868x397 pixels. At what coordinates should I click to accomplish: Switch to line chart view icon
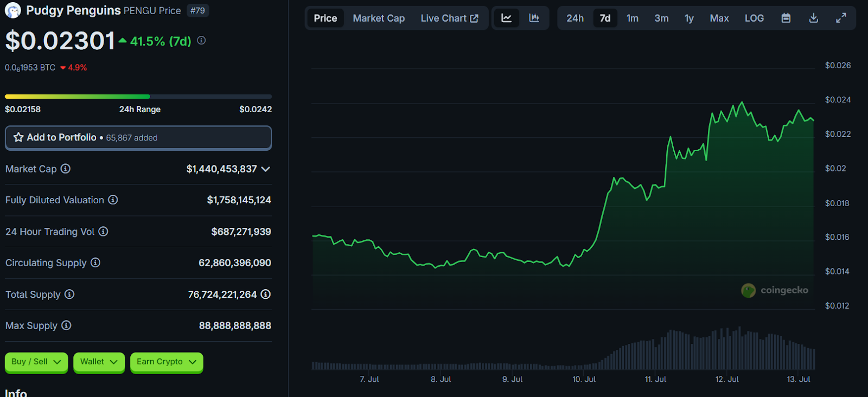coord(506,18)
